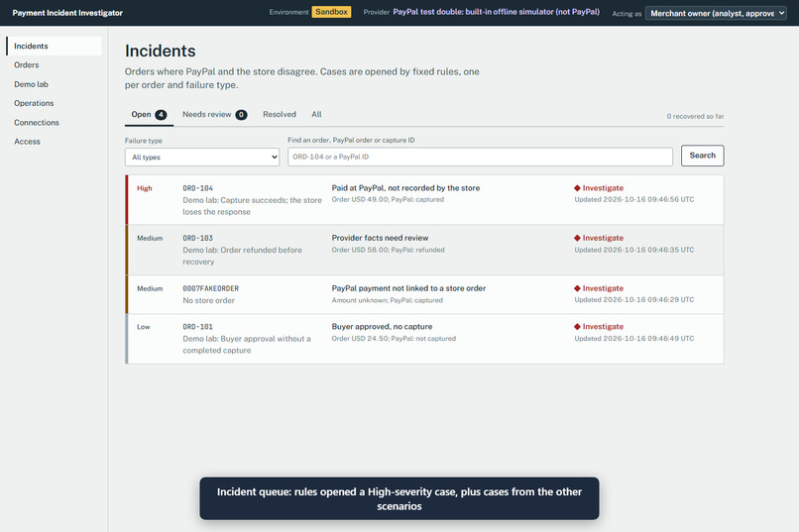Open Access in the sidebar

pos(27,142)
